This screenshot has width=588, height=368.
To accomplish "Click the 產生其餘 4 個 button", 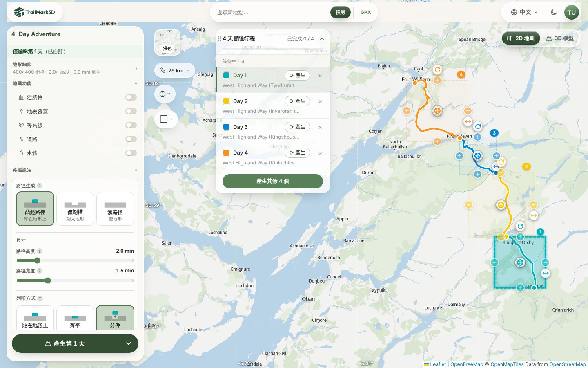I will point(273,181).
